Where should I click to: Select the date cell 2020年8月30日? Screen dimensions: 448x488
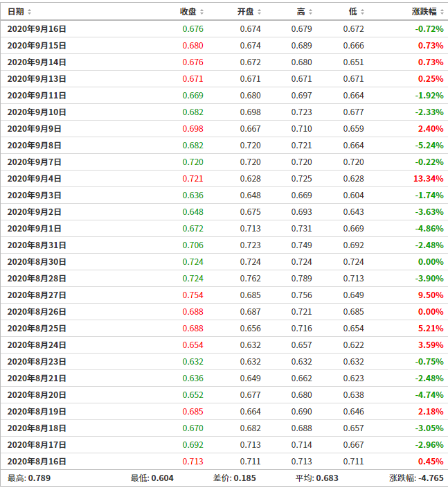coord(37,262)
